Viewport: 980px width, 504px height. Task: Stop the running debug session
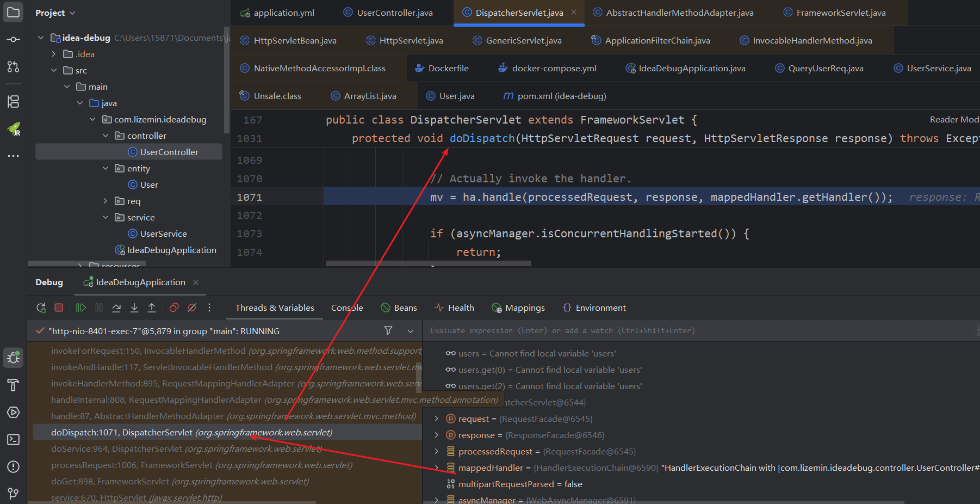coord(59,308)
